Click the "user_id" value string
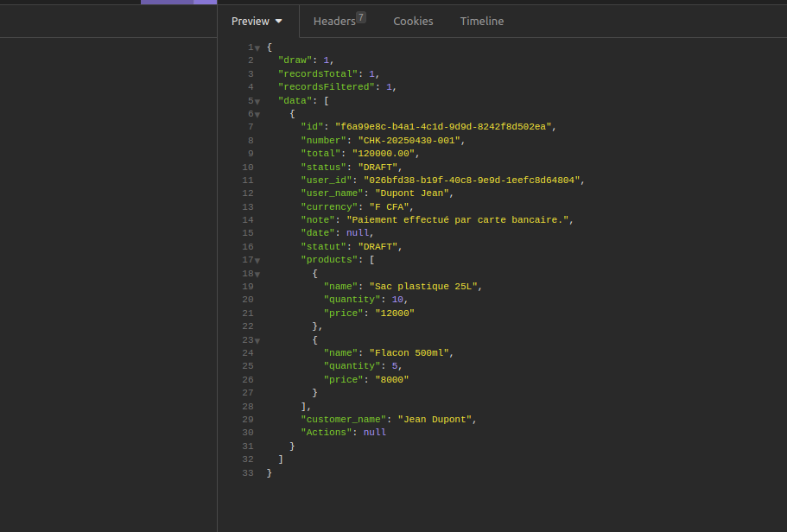This screenshot has width=787, height=532. [472, 180]
